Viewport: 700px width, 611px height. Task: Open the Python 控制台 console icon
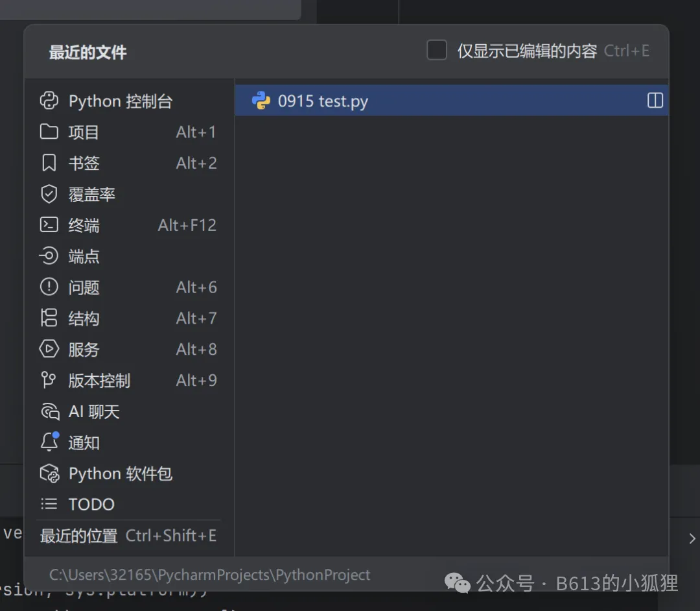pyautogui.click(x=49, y=101)
